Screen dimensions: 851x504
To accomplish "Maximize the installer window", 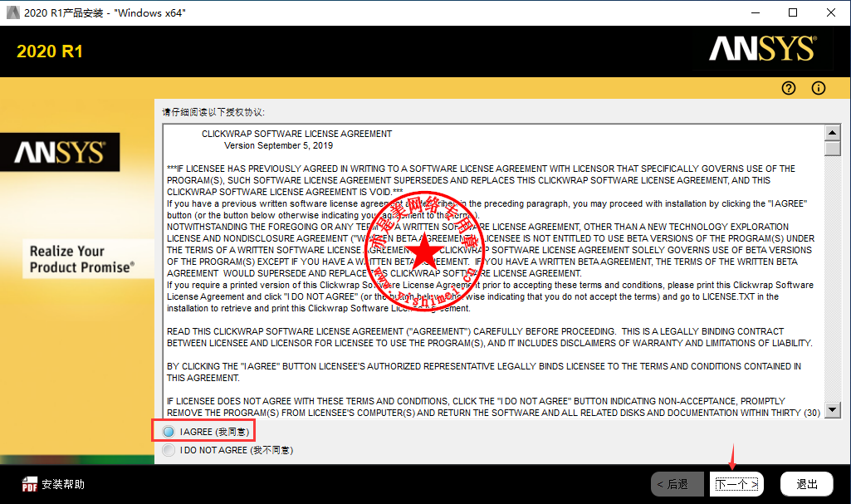I will click(x=793, y=12).
